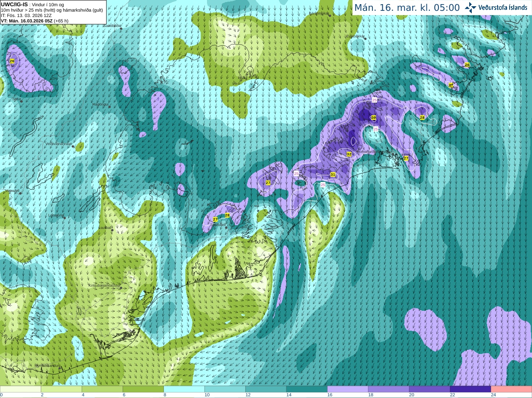
Task: Click the 10–12 m/s turquoise legend swatch
Action: (225, 389)
